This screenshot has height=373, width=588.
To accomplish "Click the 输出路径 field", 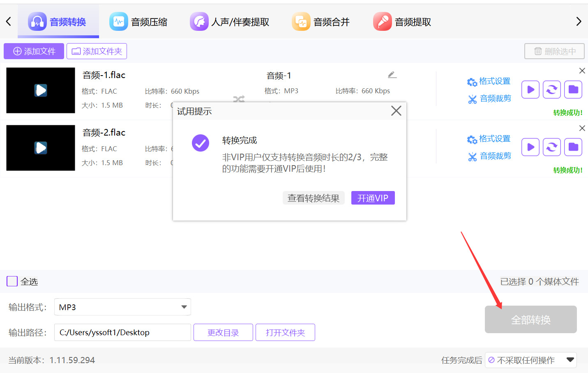I will pos(122,332).
